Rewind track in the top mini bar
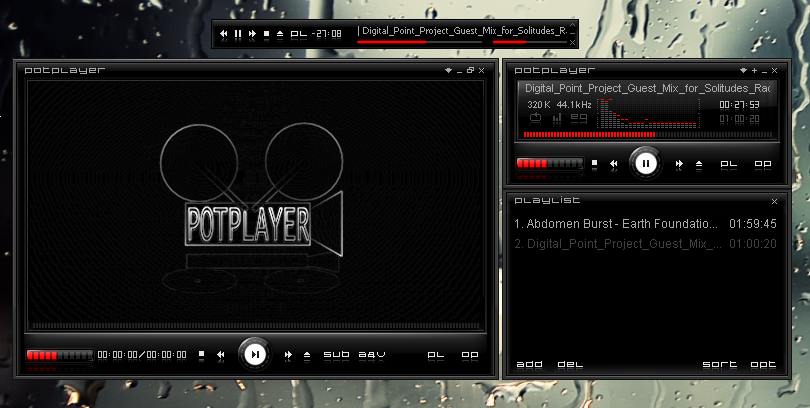 tap(224, 34)
